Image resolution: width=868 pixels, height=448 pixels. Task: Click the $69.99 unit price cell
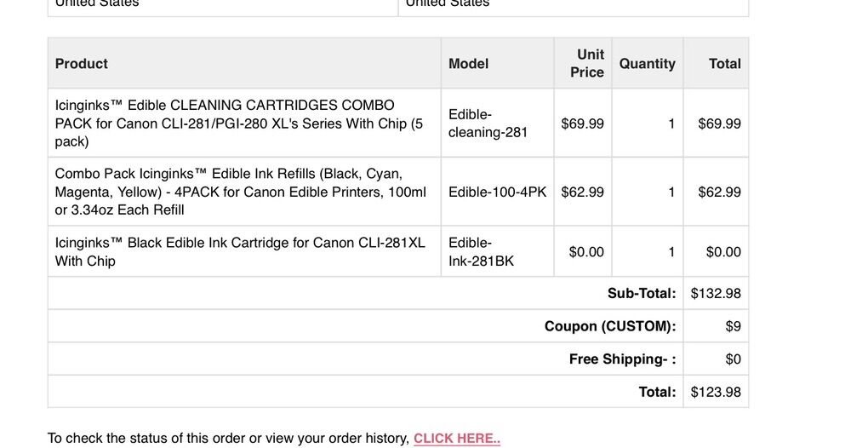(x=582, y=123)
